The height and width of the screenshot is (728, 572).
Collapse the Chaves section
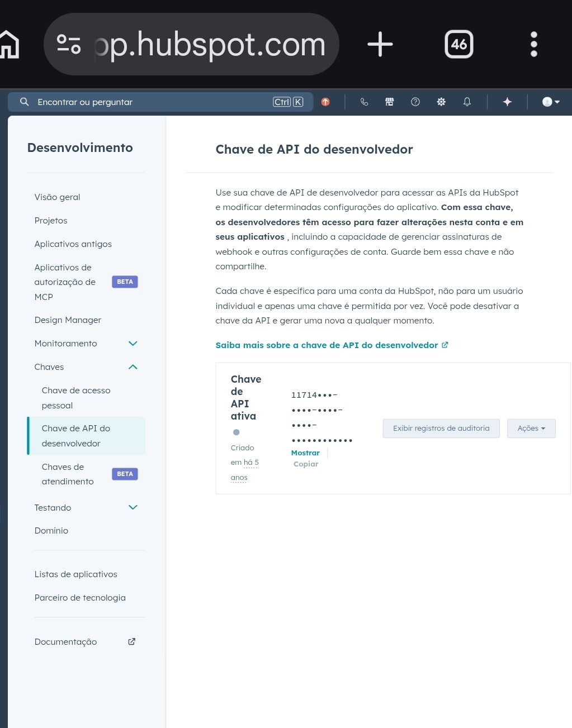pyautogui.click(x=133, y=367)
